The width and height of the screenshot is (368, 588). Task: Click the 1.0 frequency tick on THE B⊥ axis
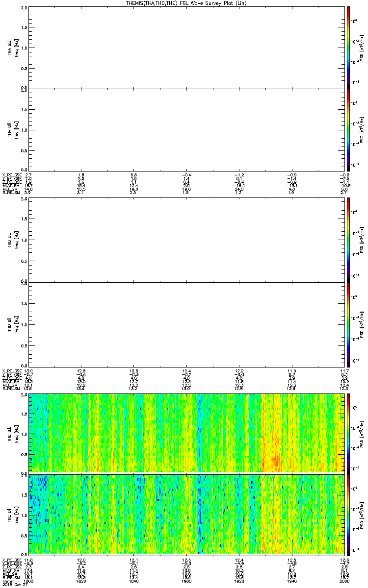[x=25, y=434]
